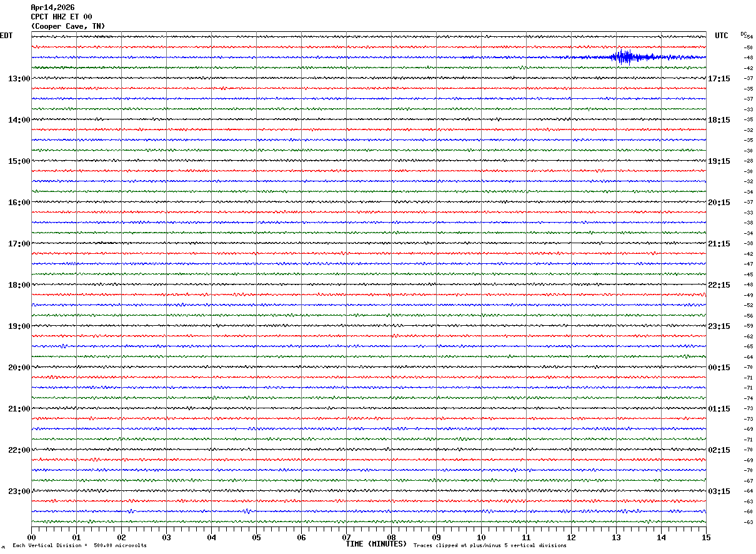
Task: Click the traces clipped footnote text
Action: (490, 546)
